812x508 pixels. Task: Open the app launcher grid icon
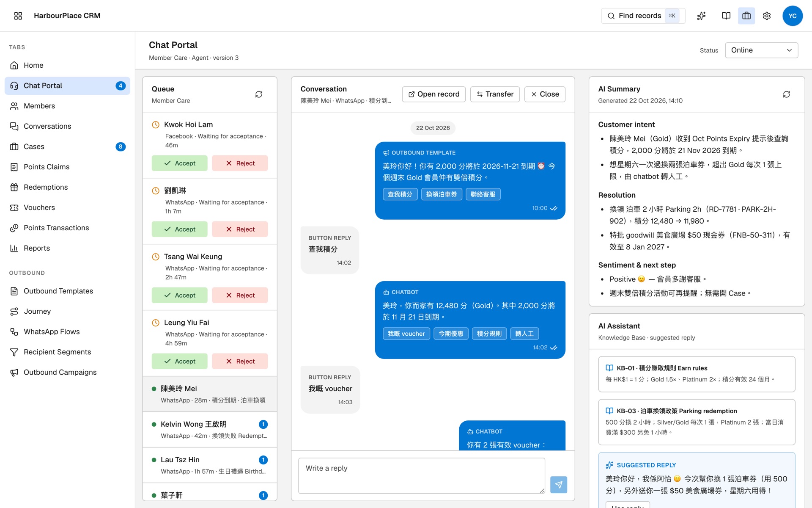click(18, 16)
